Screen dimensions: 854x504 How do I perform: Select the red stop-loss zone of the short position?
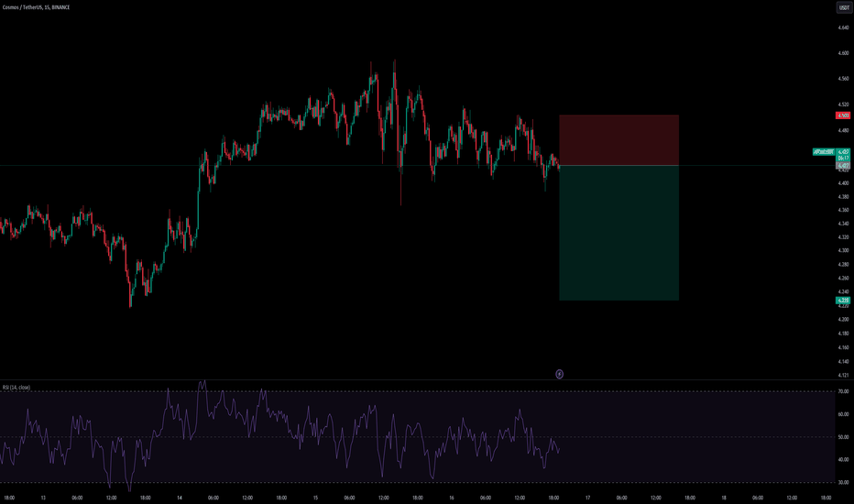click(x=619, y=140)
